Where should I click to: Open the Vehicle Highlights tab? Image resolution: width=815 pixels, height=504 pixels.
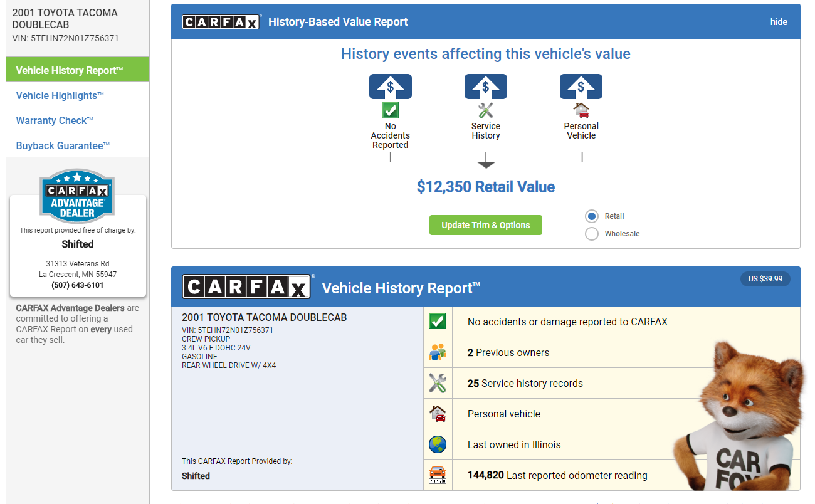[78, 95]
